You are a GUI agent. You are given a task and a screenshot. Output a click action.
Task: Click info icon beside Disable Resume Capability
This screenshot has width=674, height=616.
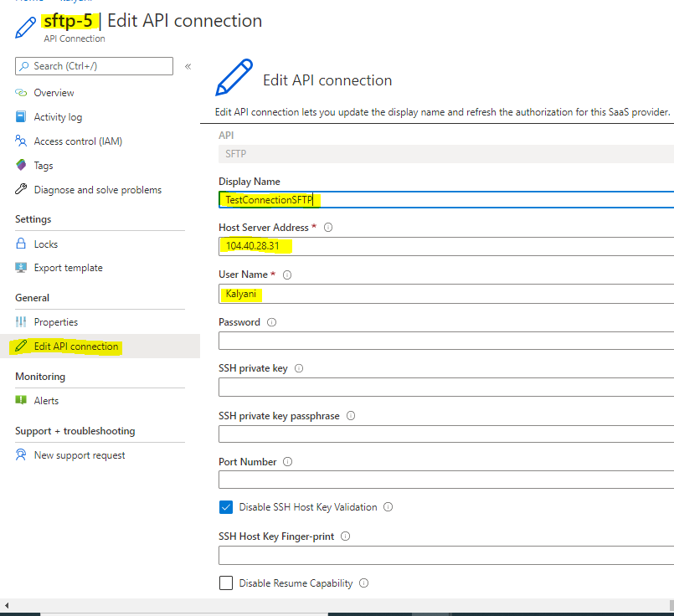[x=364, y=583]
